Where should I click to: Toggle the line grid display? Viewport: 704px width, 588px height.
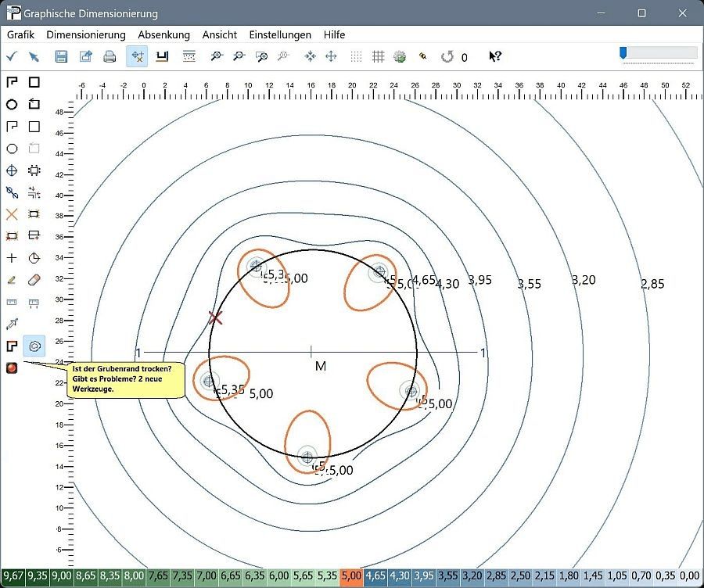coord(379,56)
